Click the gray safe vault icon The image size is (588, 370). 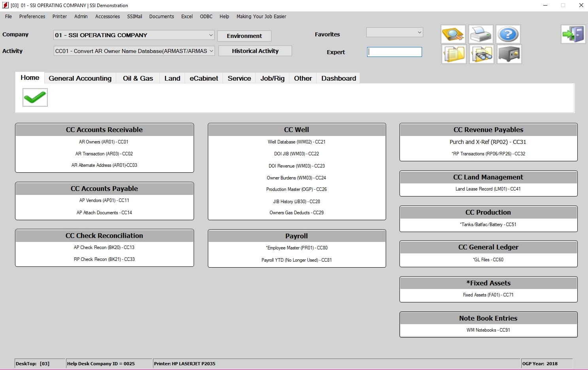pos(509,54)
